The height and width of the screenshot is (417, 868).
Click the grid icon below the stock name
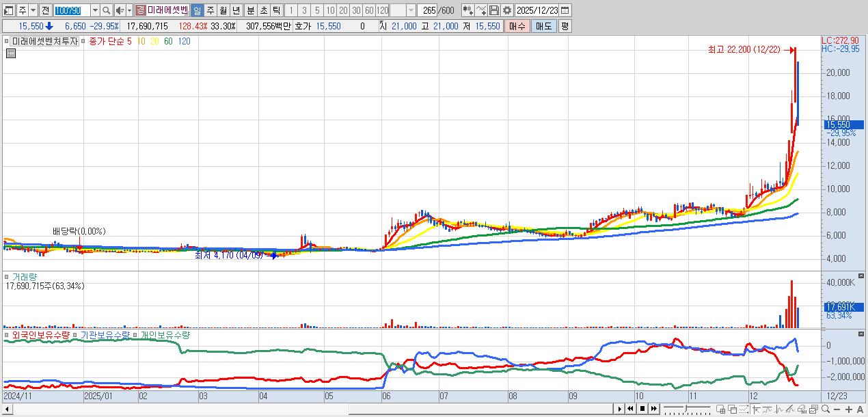click(x=11, y=53)
